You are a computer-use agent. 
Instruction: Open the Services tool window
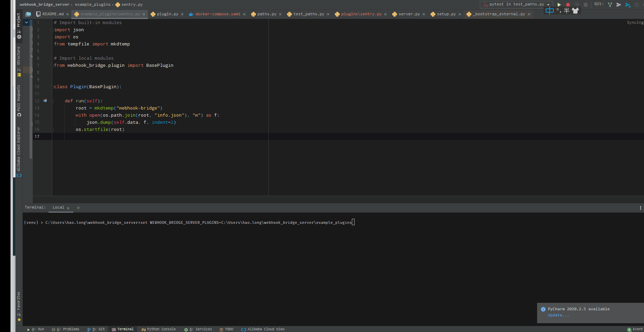pyautogui.click(x=201, y=329)
